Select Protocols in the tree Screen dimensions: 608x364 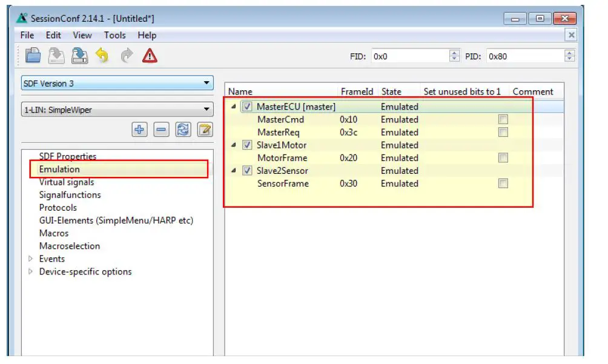58,207
